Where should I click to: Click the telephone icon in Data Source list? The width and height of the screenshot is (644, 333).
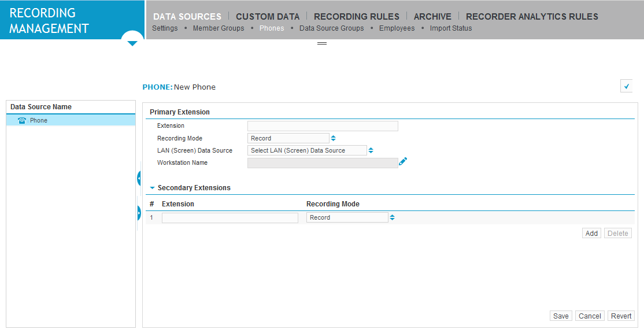22,120
